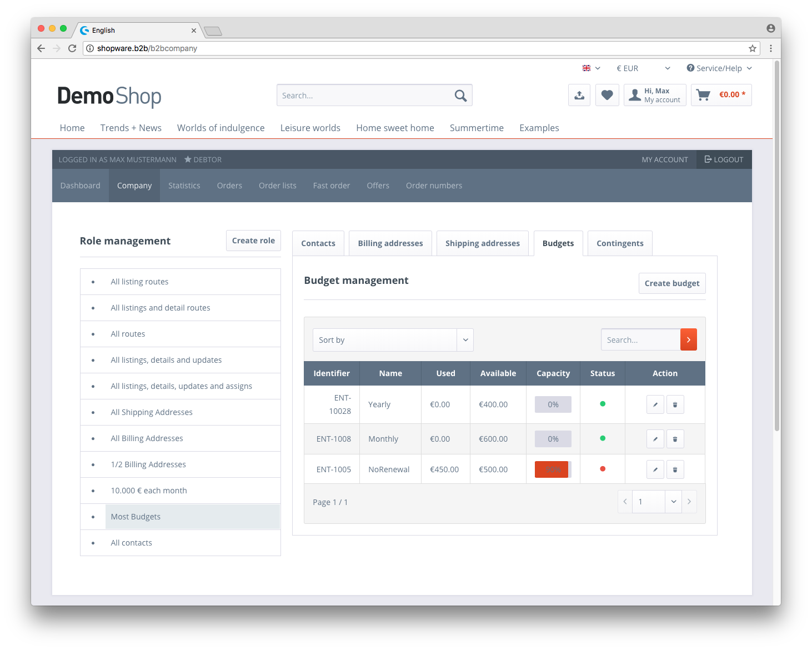Open the page number dropdown
The width and height of the screenshot is (812, 650).
click(673, 502)
